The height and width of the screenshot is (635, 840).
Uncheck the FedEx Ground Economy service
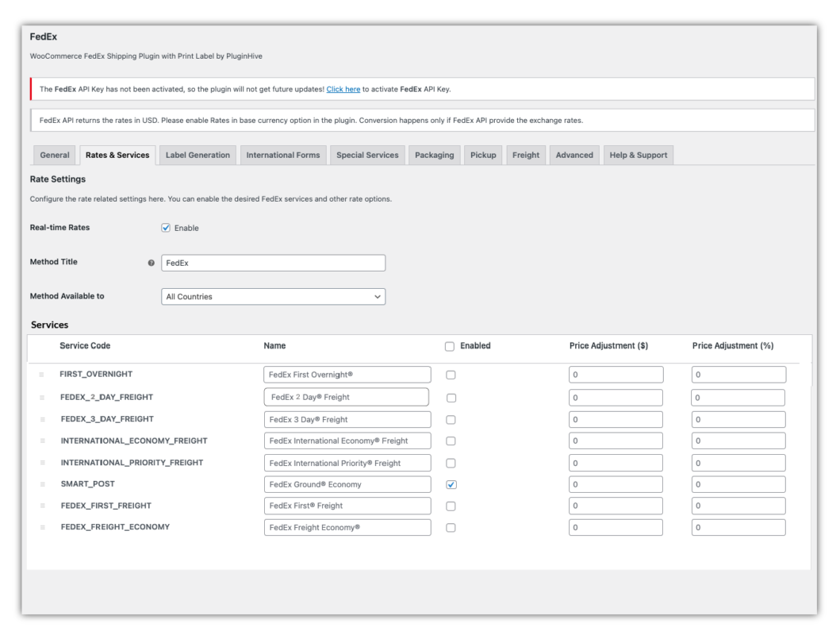click(x=451, y=484)
